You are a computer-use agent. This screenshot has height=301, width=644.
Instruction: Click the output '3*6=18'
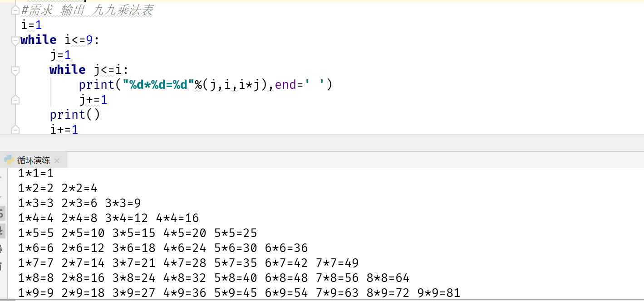click(134, 248)
